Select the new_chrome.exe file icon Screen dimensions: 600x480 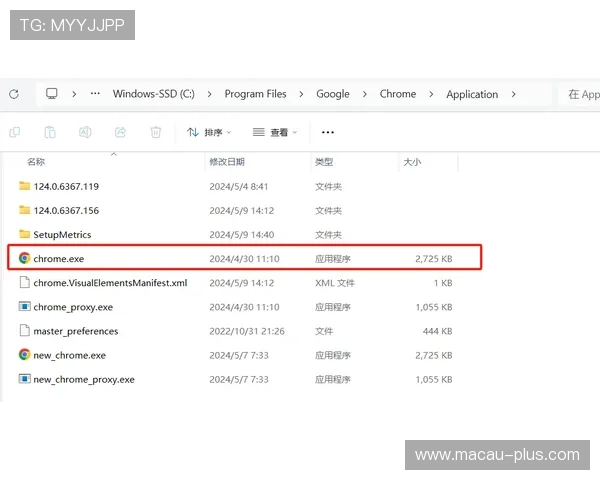point(25,355)
